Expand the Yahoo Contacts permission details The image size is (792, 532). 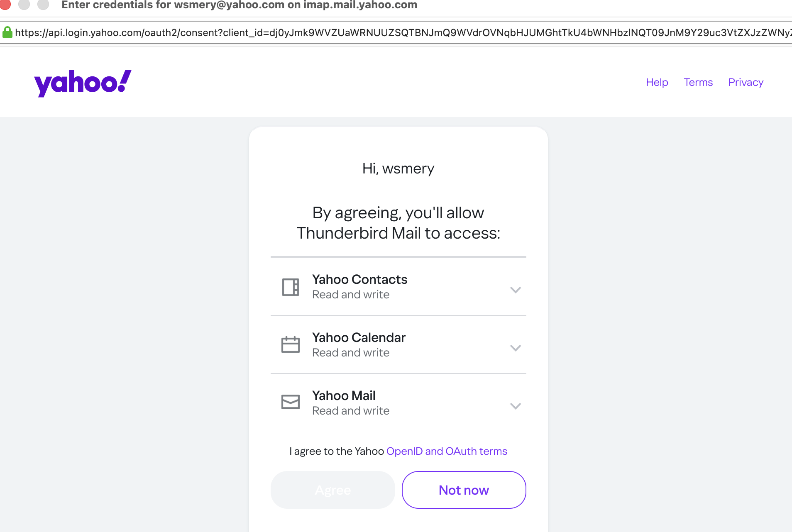tap(515, 290)
